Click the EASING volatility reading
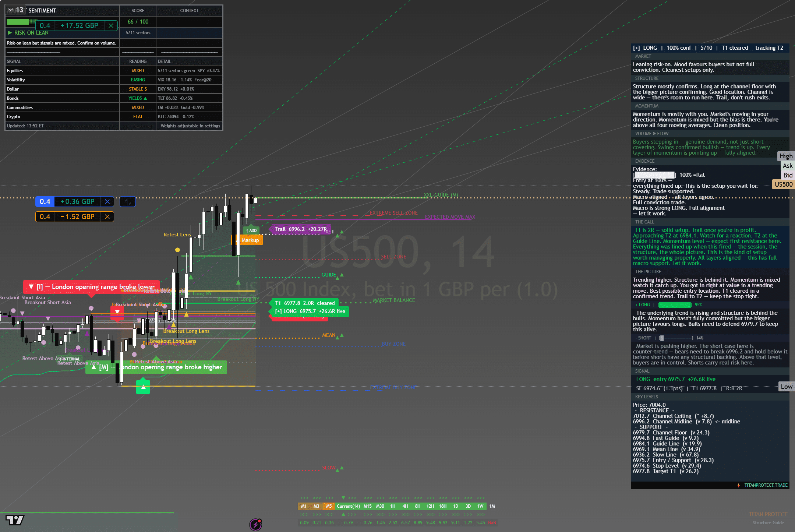 pos(138,80)
